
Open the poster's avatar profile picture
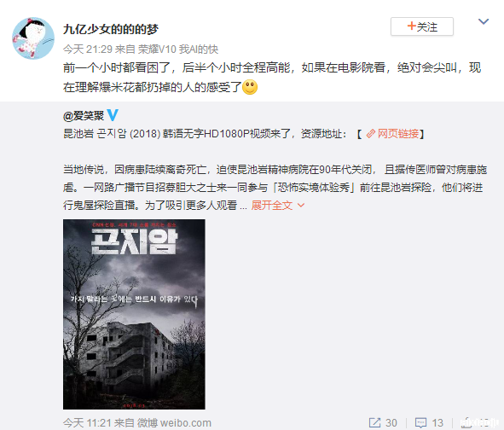[33, 38]
